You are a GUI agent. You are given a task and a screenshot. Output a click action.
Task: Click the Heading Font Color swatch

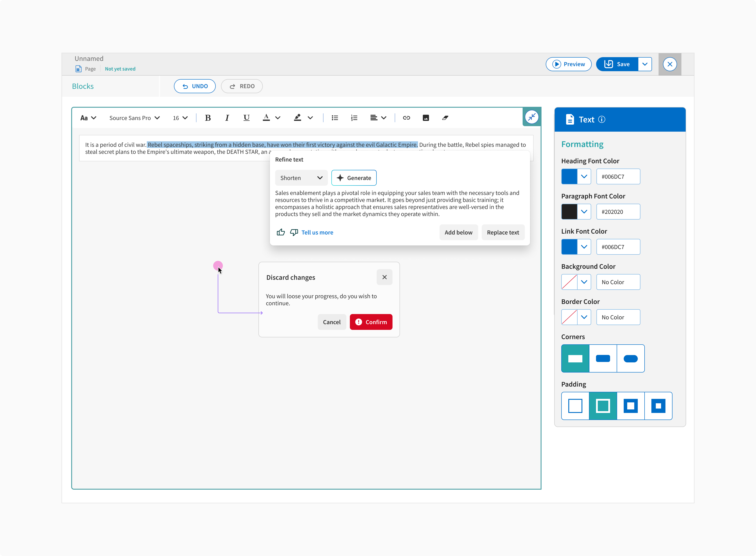point(569,176)
